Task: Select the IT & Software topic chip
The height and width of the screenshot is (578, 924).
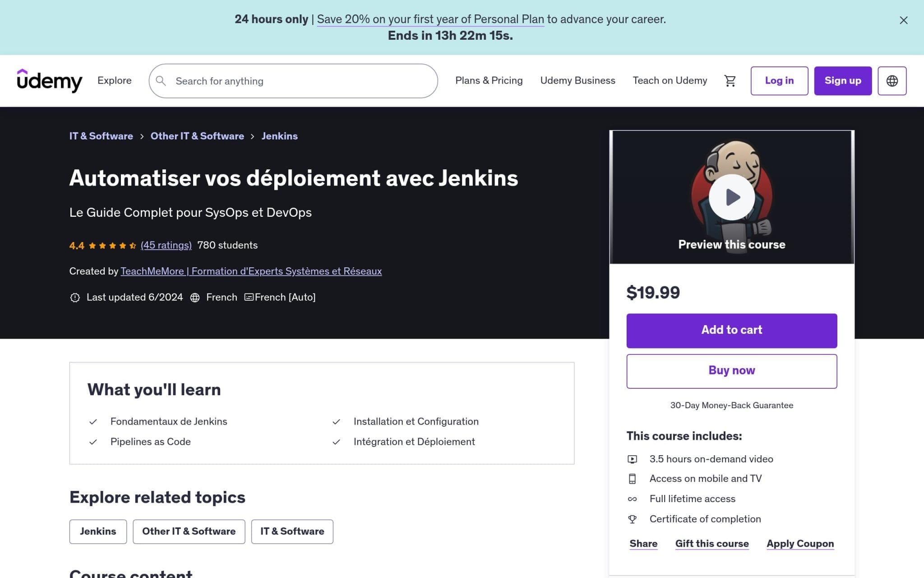Action: [292, 531]
